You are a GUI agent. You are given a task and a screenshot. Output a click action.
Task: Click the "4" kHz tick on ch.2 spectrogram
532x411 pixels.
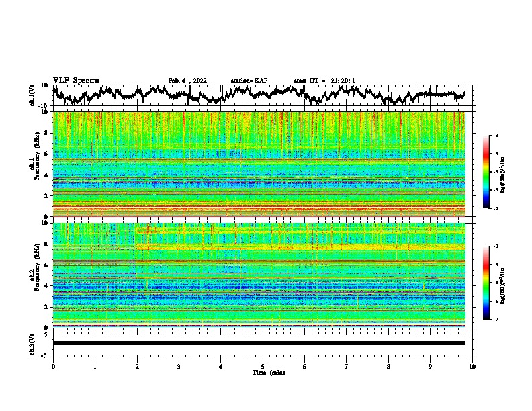pyautogui.click(x=46, y=286)
